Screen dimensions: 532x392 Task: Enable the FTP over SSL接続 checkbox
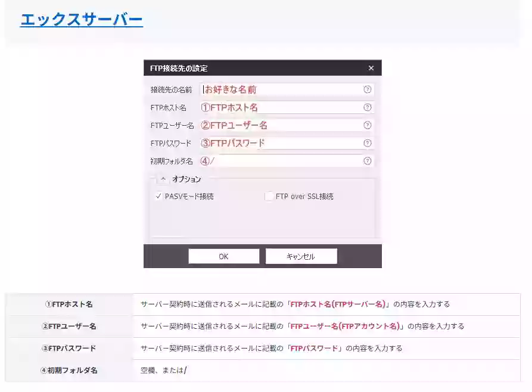[x=269, y=196]
